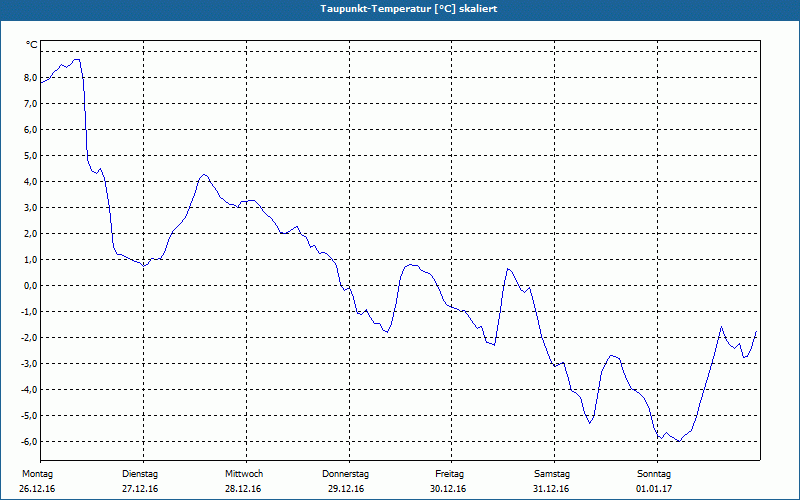The image size is (800, 500).
Task: Click the Freitag day label
Action: (x=449, y=474)
